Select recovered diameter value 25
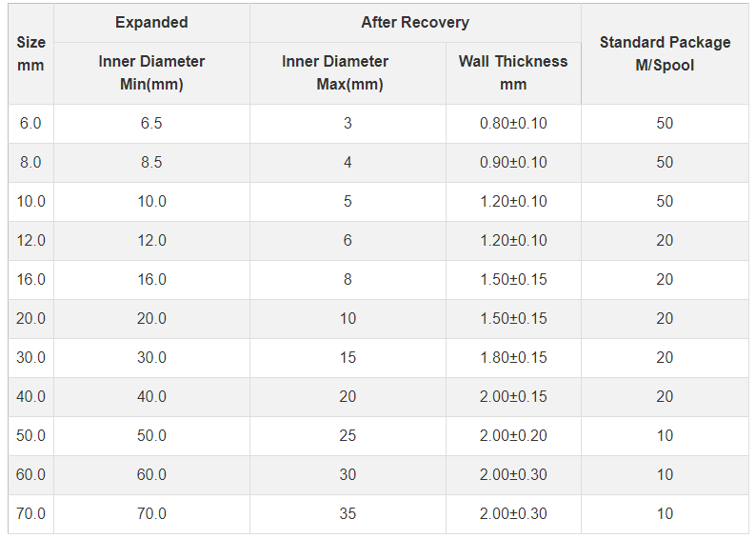 click(x=348, y=436)
